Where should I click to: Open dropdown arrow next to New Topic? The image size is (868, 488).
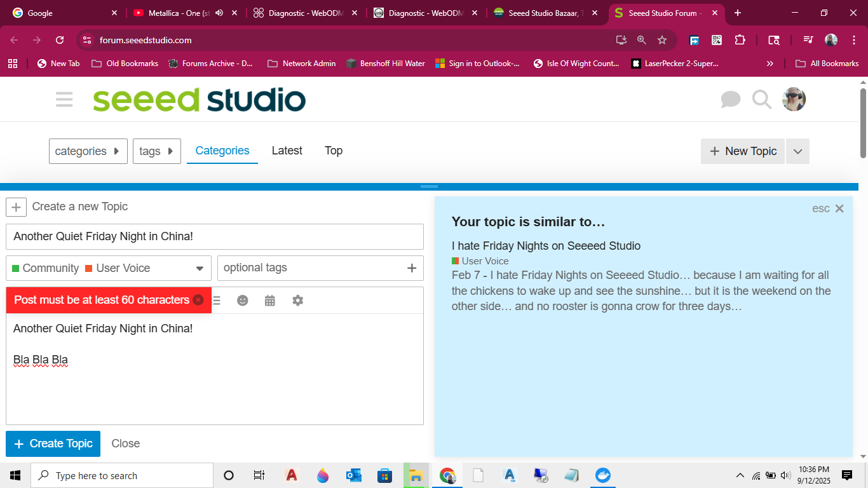click(x=798, y=151)
